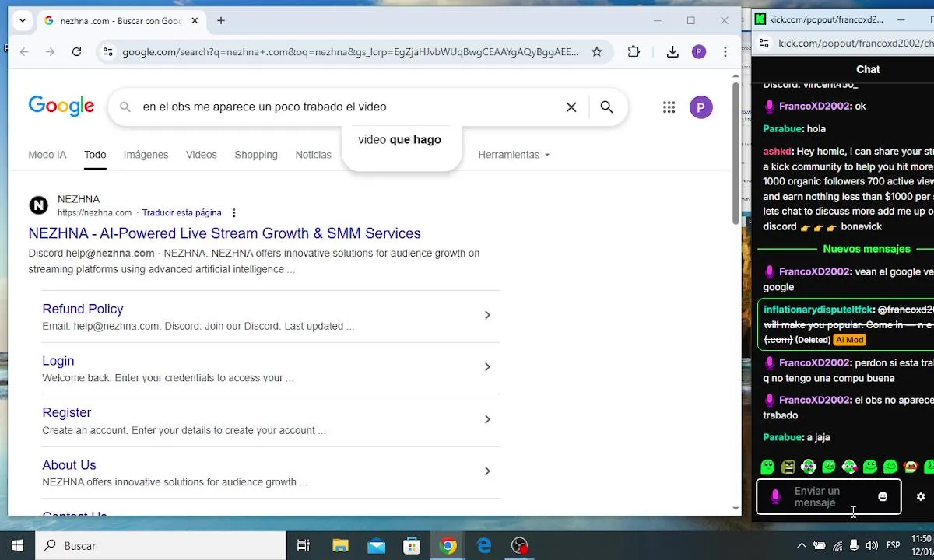Viewport: 934px width, 560px height.
Task: Pick the 'video que hago' search suggestion
Action: point(400,140)
